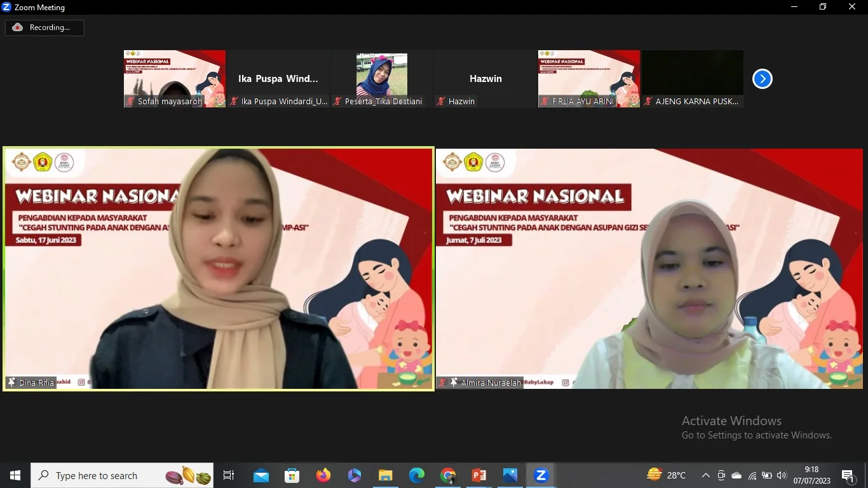Click muted mic icon beside AJENG KARNA PUSK...
Viewport: 868px width, 488px height.
(x=648, y=101)
